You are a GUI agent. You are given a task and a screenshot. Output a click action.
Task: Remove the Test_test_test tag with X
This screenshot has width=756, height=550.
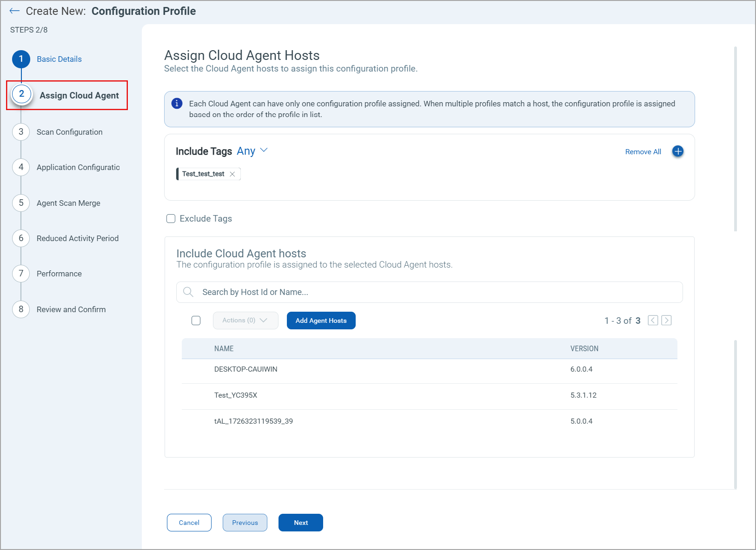[232, 174]
